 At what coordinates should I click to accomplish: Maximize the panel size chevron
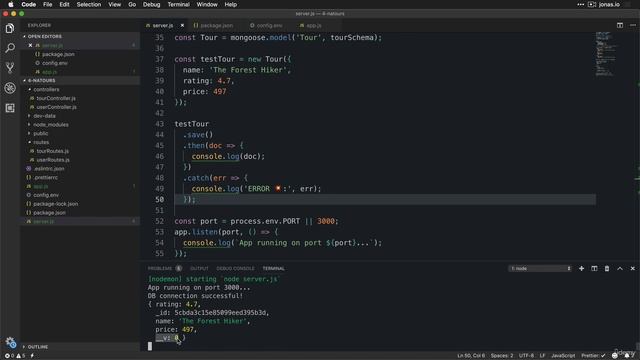(620, 269)
